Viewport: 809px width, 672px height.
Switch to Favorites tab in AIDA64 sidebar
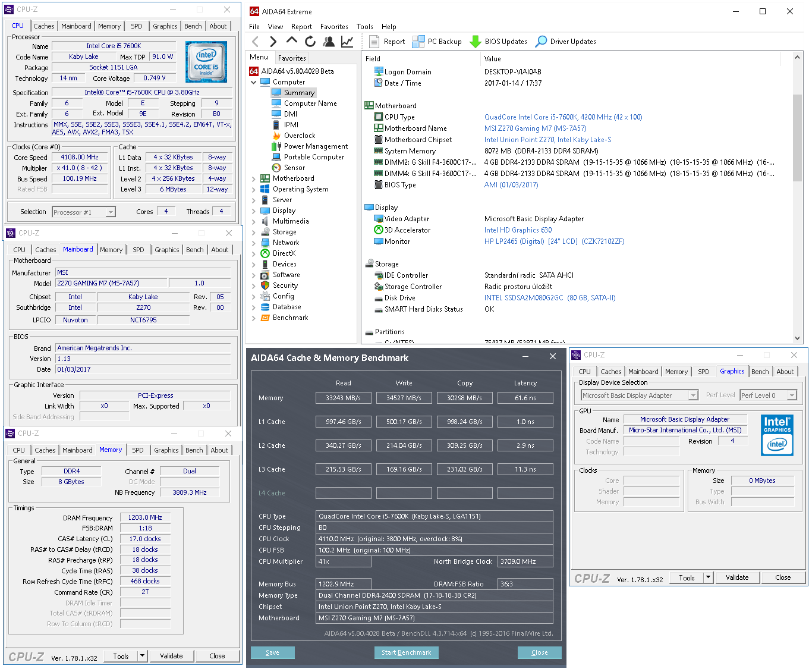tap(292, 58)
